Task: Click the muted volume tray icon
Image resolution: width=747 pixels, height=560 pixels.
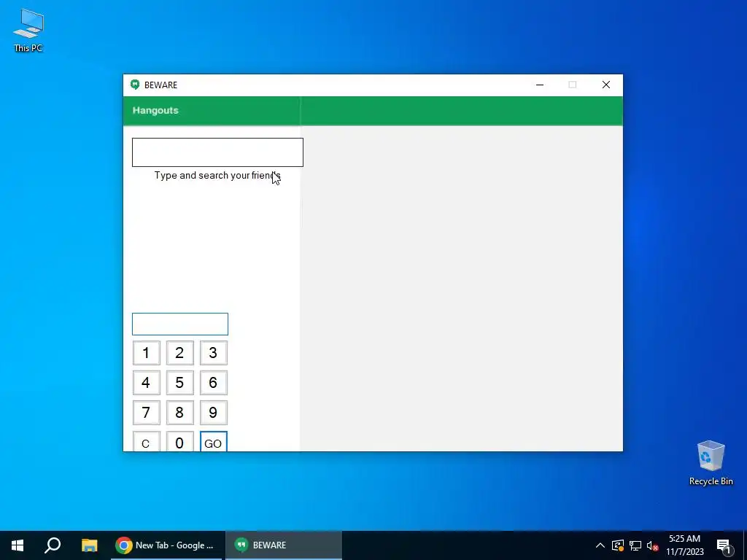Action: click(x=652, y=545)
